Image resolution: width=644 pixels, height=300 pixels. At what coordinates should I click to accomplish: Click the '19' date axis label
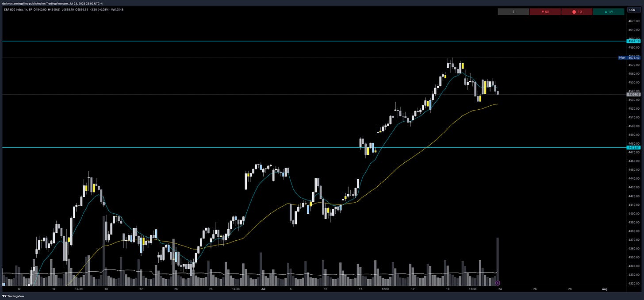pyautogui.click(x=448, y=288)
